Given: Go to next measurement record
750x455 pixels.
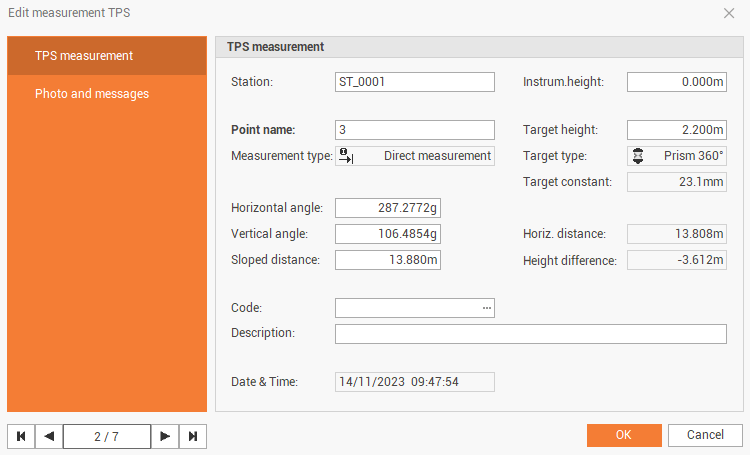Looking at the screenshot, I should coord(165,436).
